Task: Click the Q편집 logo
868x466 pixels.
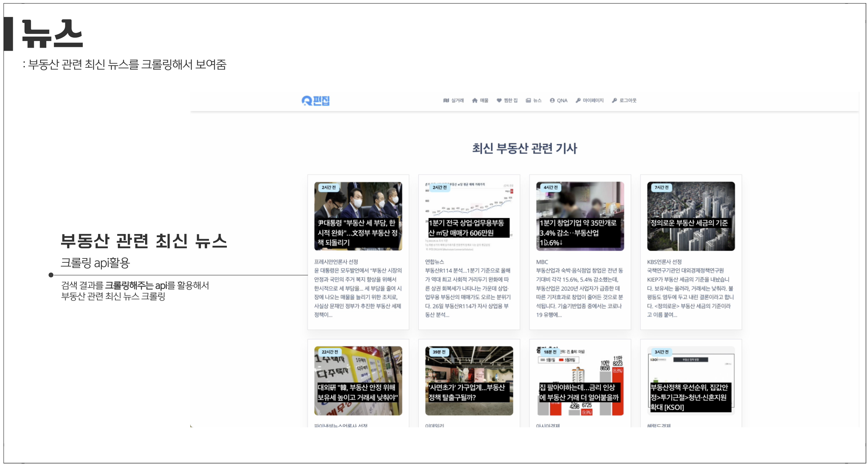Action: pyautogui.click(x=317, y=100)
